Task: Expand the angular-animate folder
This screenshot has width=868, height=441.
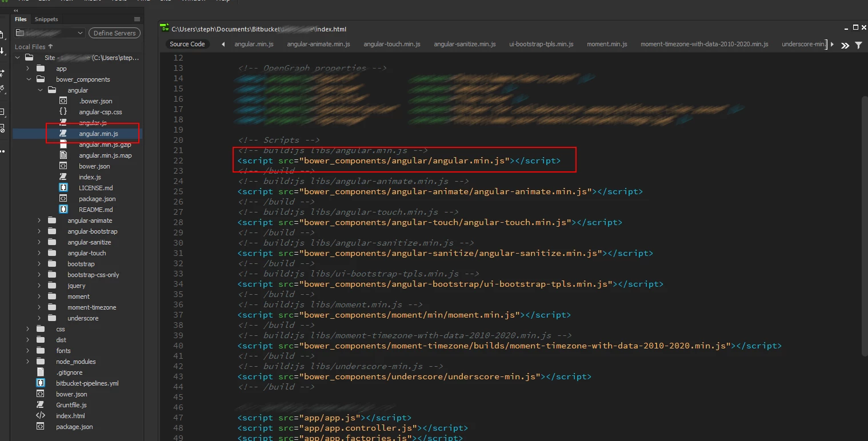Action: point(39,220)
